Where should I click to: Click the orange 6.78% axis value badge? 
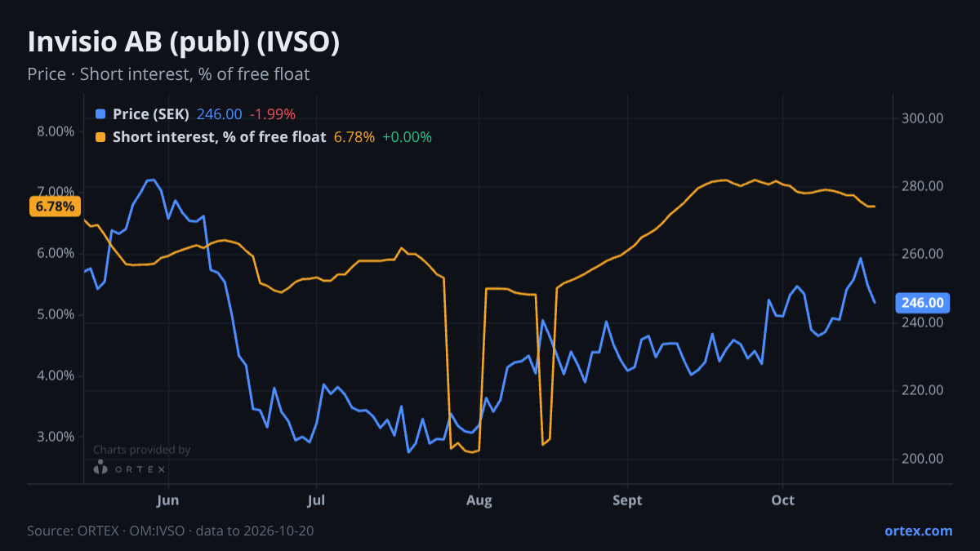tap(56, 207)
